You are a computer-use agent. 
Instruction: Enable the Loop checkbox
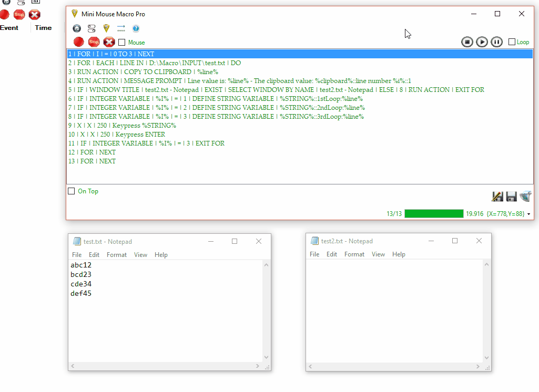(x=512, y=42)
